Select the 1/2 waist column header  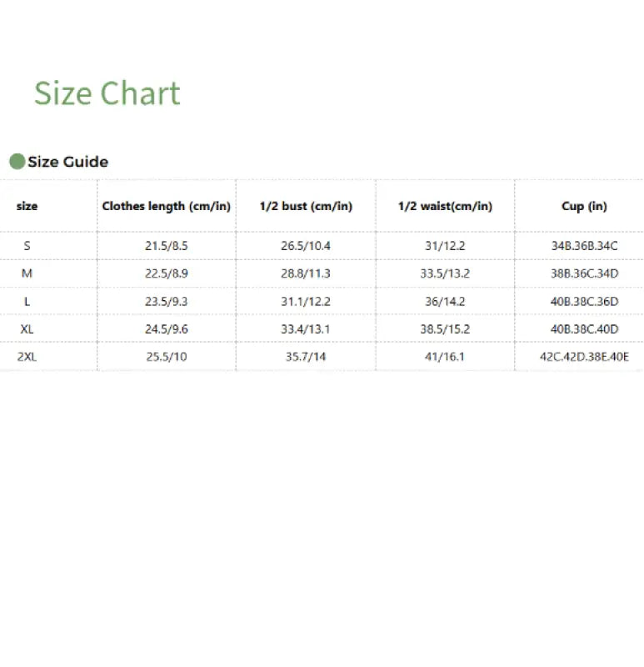(445, 206)
